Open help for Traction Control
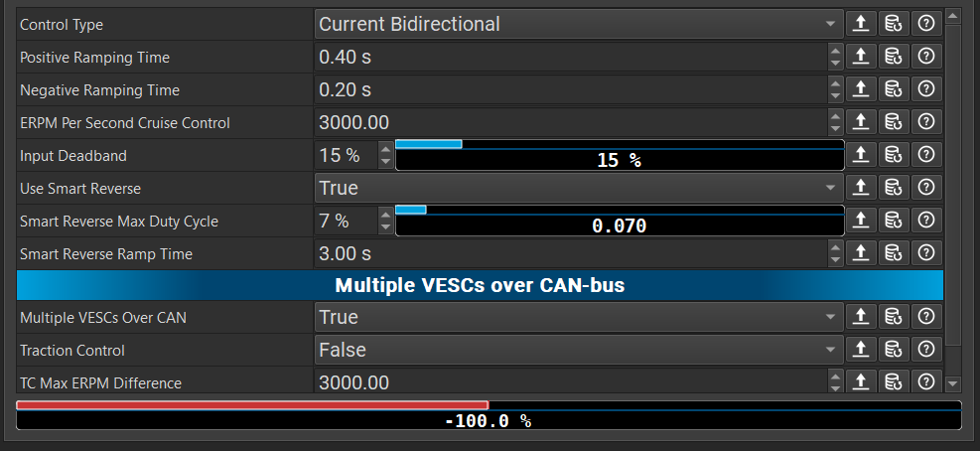This screenshot has width=980, height=451. pos(926,350)
